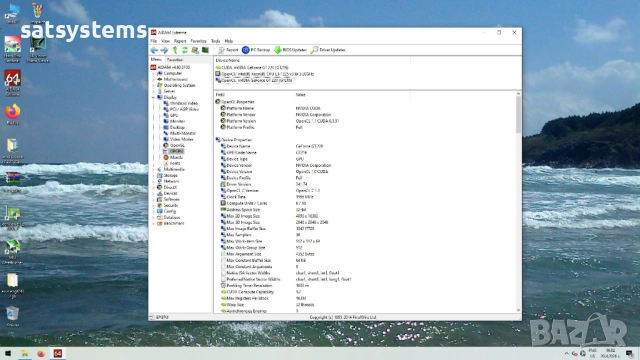Open File Explorer from the taskbar
The height and width of the screenshot is (360, 640).
(x=24, y=353)
